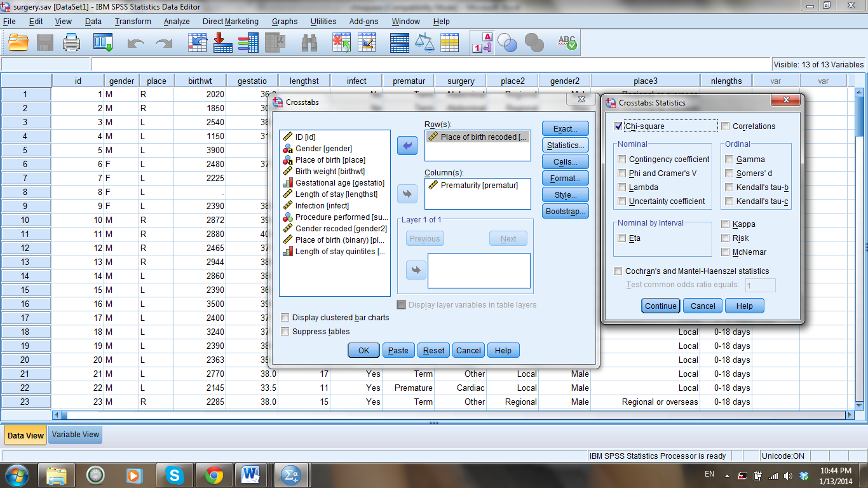The image size is (868, 488).
Task: Enable the McNemar checkbox
Action: pos(725,252)
